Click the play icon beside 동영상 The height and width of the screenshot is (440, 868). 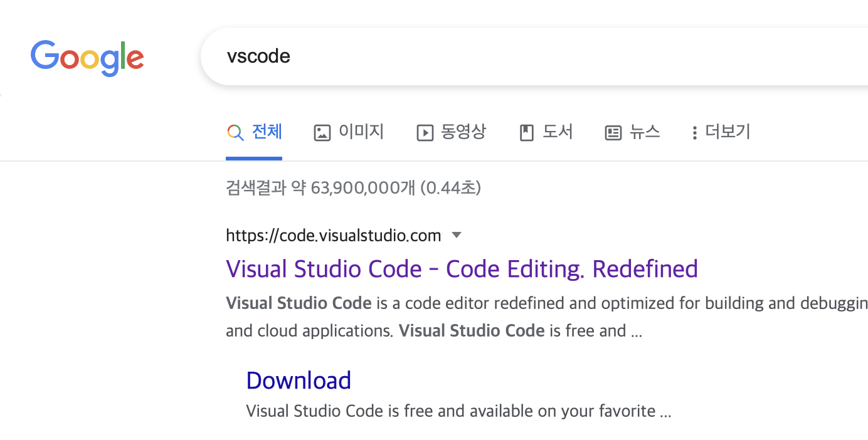tap(425, 133)
